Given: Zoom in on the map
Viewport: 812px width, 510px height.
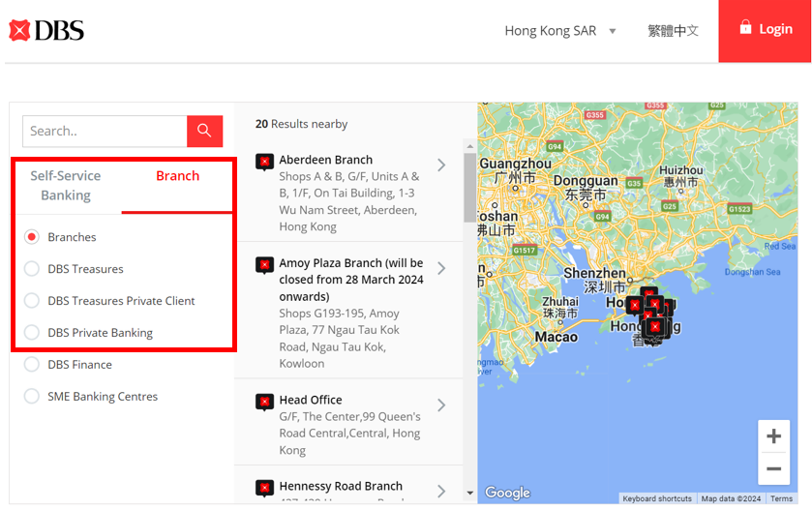Looking at the screenshot, I should click(773, 436).
